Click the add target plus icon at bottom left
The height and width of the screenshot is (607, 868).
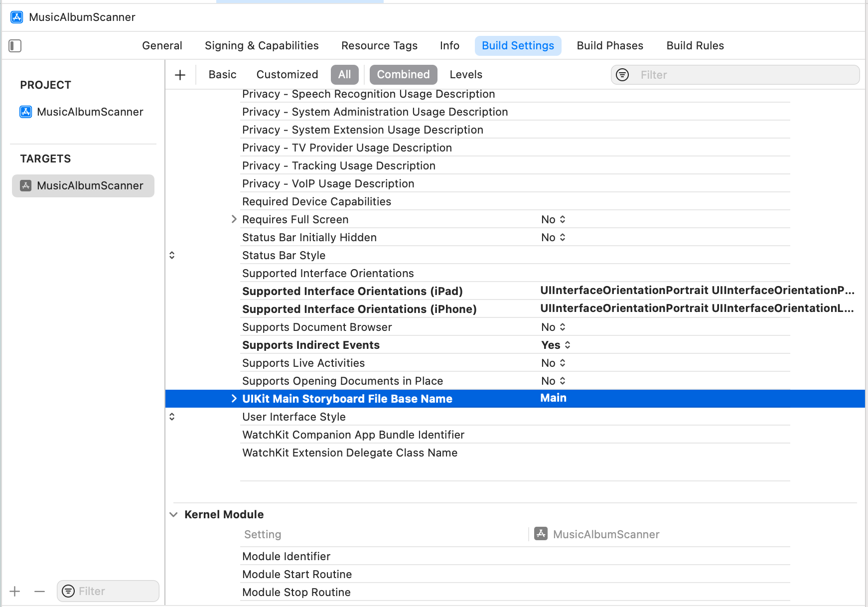click(x=15, y=591)
